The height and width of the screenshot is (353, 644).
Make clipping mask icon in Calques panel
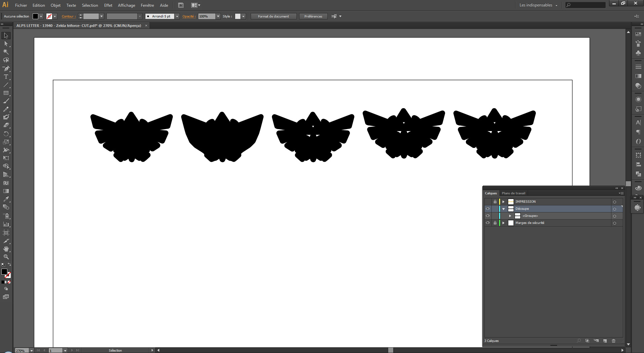pyautogui.click(x=587, y=341)
